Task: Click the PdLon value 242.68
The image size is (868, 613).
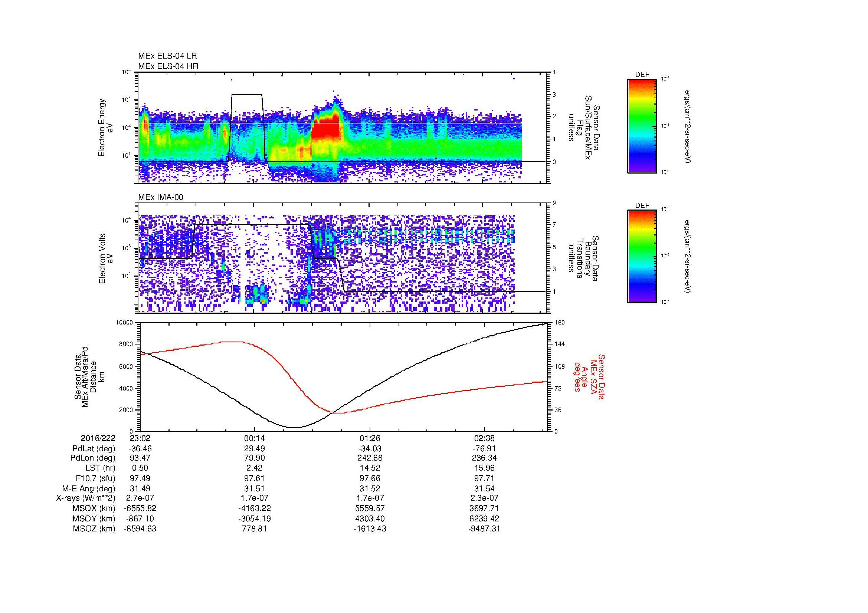Action: tap(370, 458)
